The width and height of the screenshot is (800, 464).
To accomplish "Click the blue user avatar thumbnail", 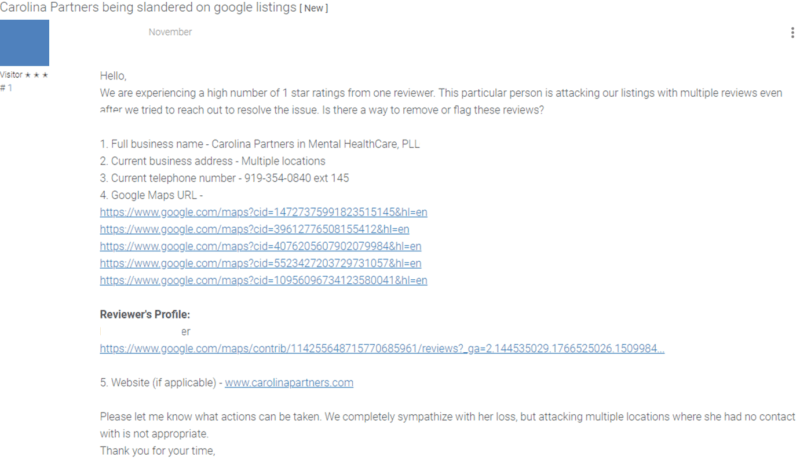I will coord(25,43).
